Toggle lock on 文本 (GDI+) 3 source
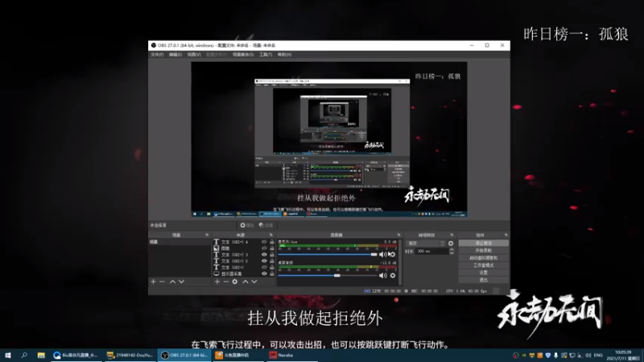Image resolution: width=644 pixels, height=362 pixels. [271, 254]
